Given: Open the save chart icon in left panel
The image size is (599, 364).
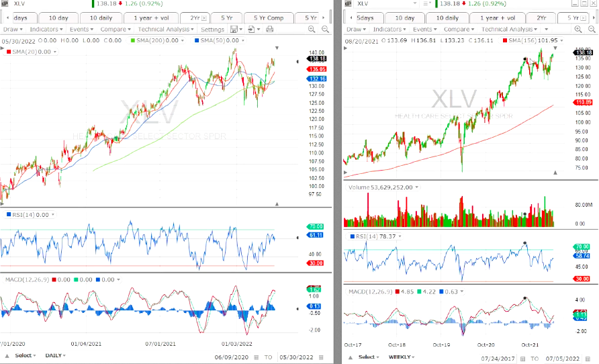Looking at the screenshot, I should [234, 29].
